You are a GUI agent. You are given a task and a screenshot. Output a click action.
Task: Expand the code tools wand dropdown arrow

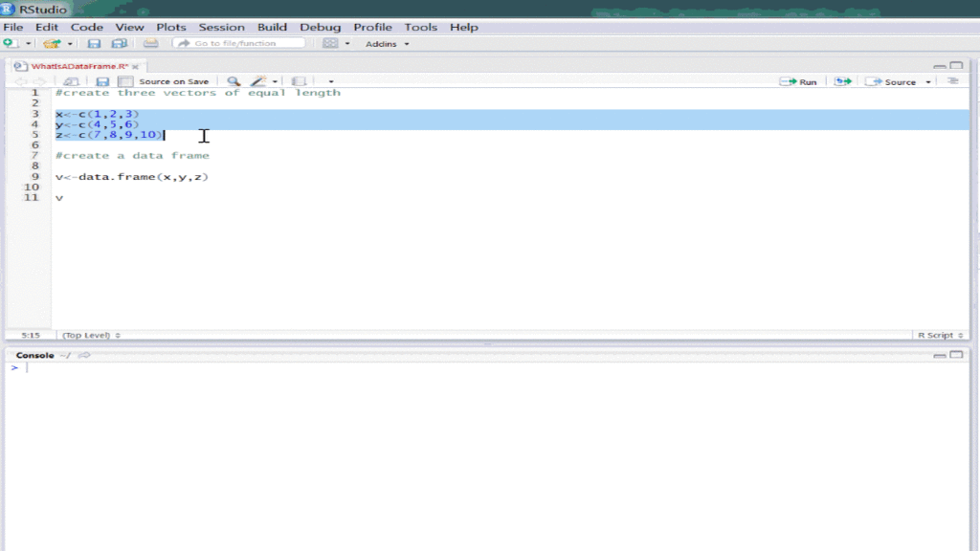coord(275,82)
